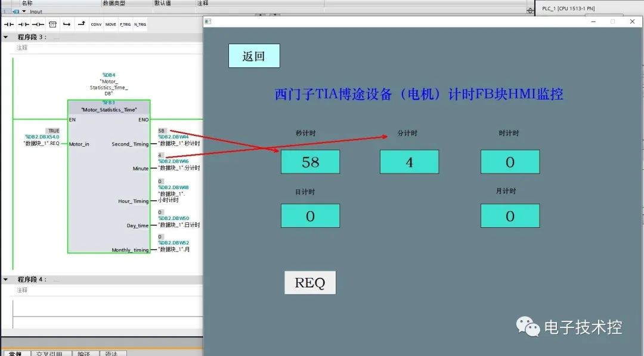Collapse the Input section in the interface table
Image resolution: width=644 pixels, height=356 pixels.
24,11
